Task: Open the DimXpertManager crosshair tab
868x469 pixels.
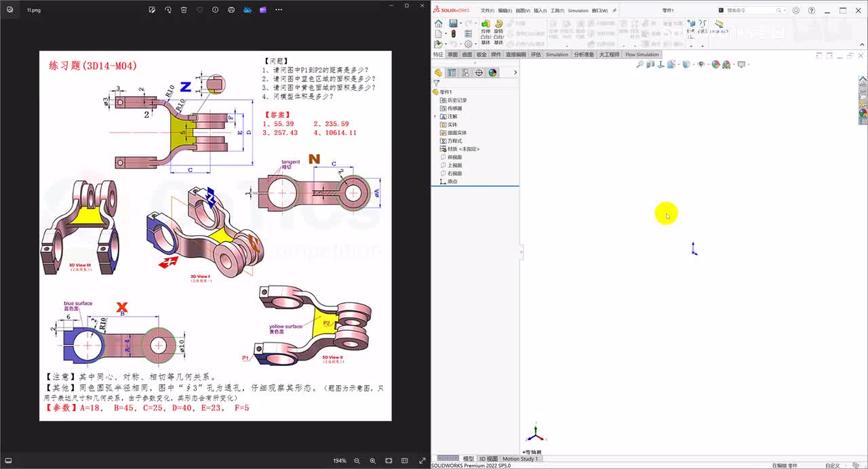Action: point(479,73)
